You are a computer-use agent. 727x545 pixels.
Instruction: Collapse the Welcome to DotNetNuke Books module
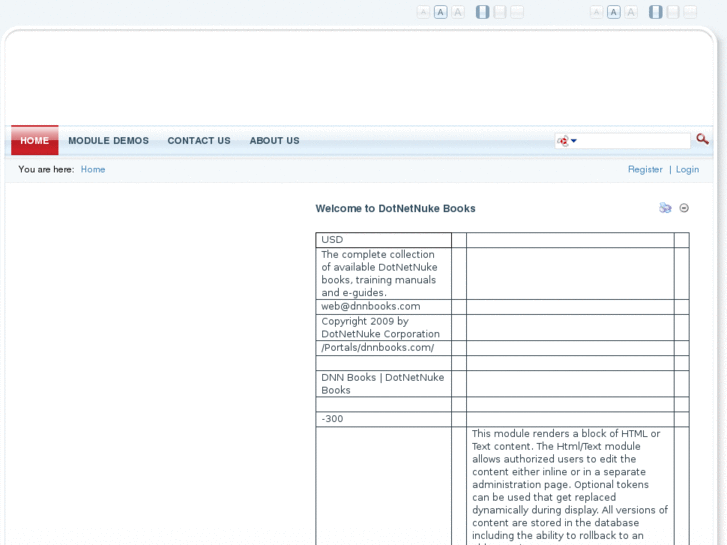(x=684, y=208)
